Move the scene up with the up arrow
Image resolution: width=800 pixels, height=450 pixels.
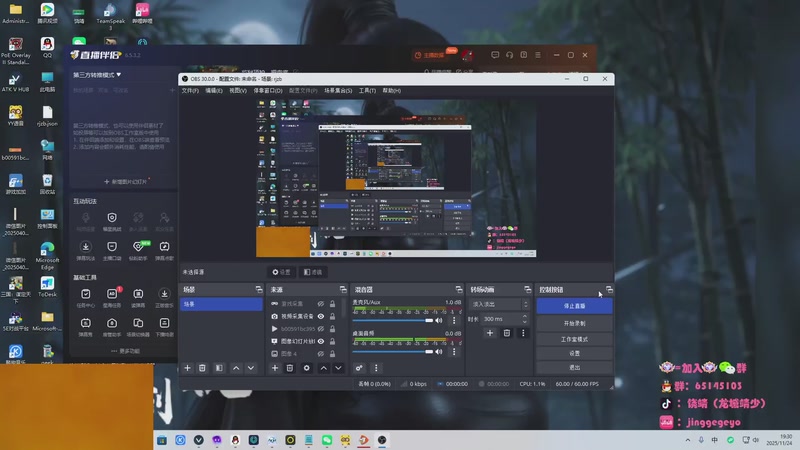(x=236, y=368)
